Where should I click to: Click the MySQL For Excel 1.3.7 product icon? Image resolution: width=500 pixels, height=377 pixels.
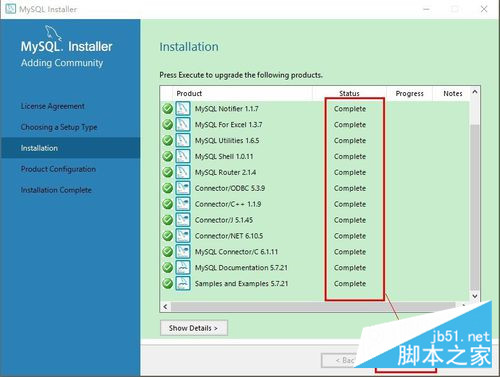point(183,125)
